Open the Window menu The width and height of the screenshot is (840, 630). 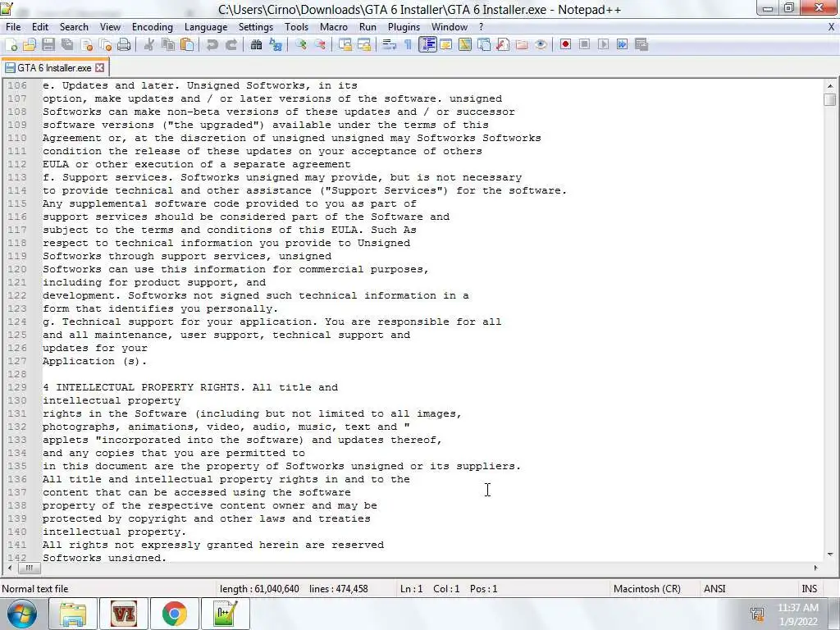point(450,27)
